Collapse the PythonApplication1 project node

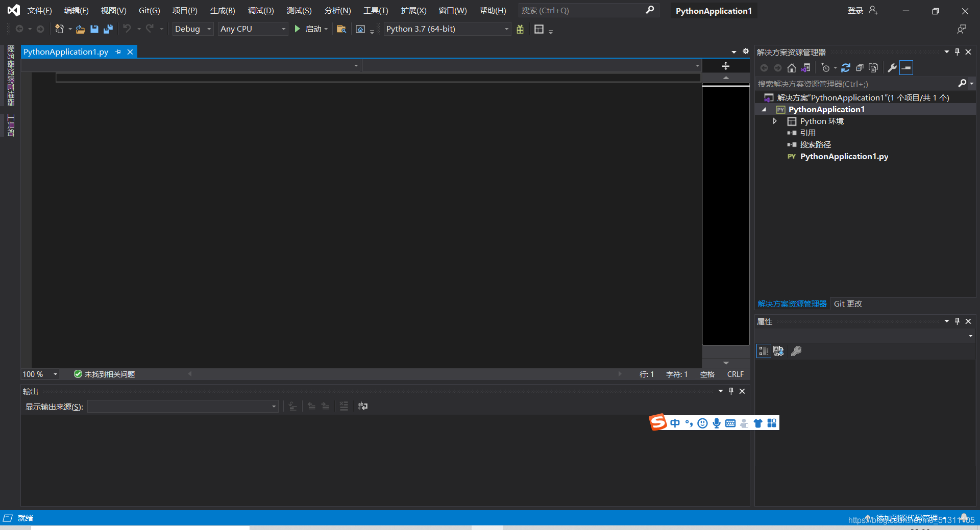click(x=764, y=110)
